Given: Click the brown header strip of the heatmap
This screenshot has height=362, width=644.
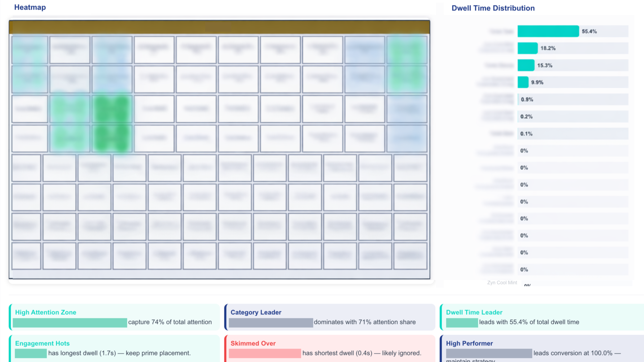Looking at the screenshot, I should pos(219,27).
